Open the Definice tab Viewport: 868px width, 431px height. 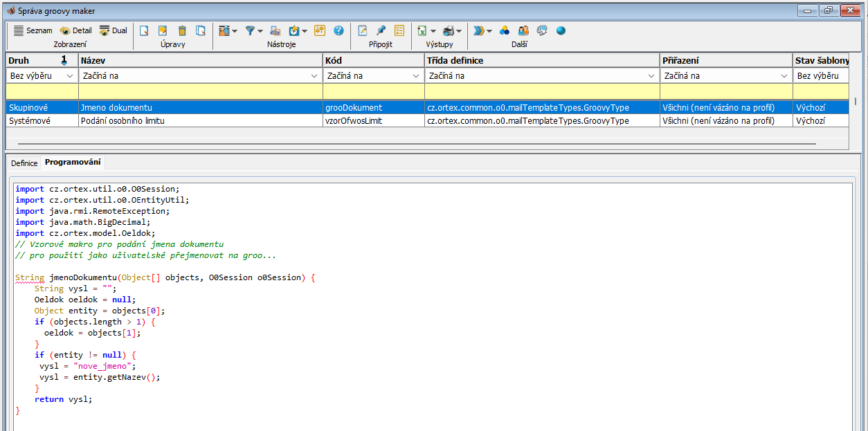(x=24, y=163)
